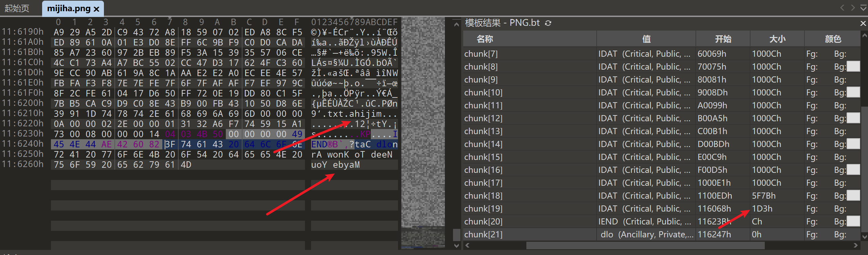Select chunk[15] row
868x255 pixels.
662,157
